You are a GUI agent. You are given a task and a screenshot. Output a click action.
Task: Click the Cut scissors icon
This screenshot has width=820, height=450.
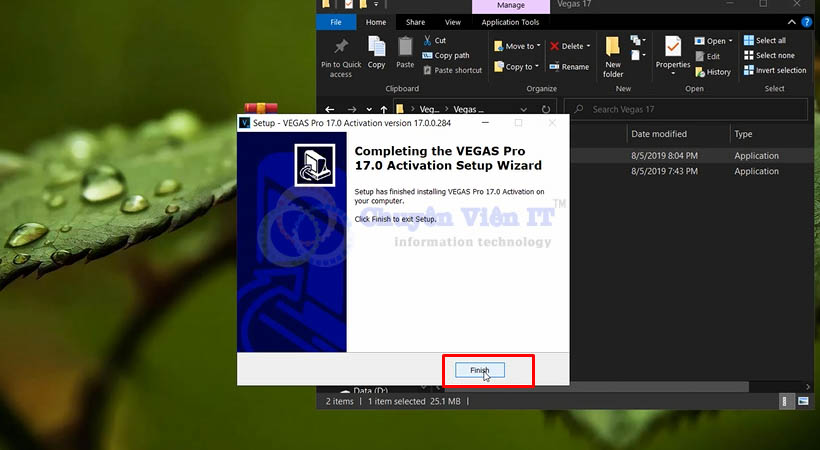429,41
